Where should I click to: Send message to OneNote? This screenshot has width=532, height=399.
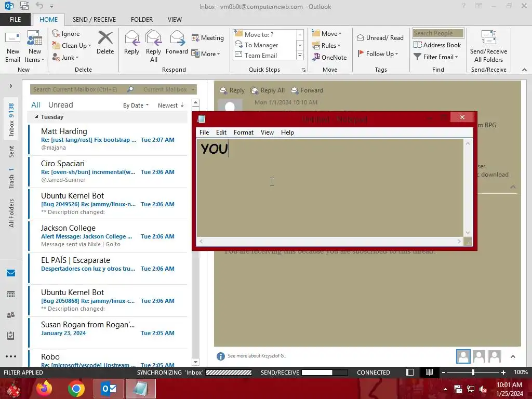point(329,57)
